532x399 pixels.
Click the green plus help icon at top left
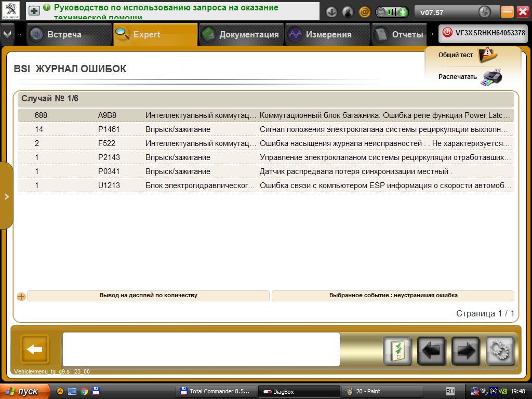click(34, 11)
